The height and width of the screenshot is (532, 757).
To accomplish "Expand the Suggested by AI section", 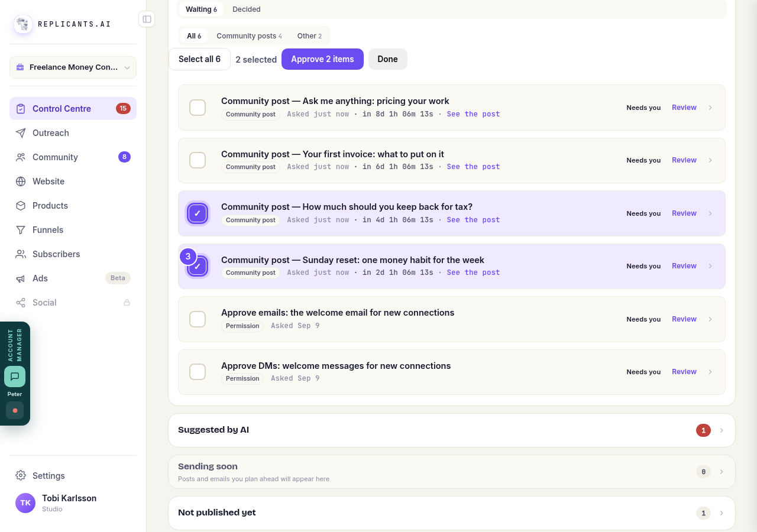I will click(x=452, y=430).
